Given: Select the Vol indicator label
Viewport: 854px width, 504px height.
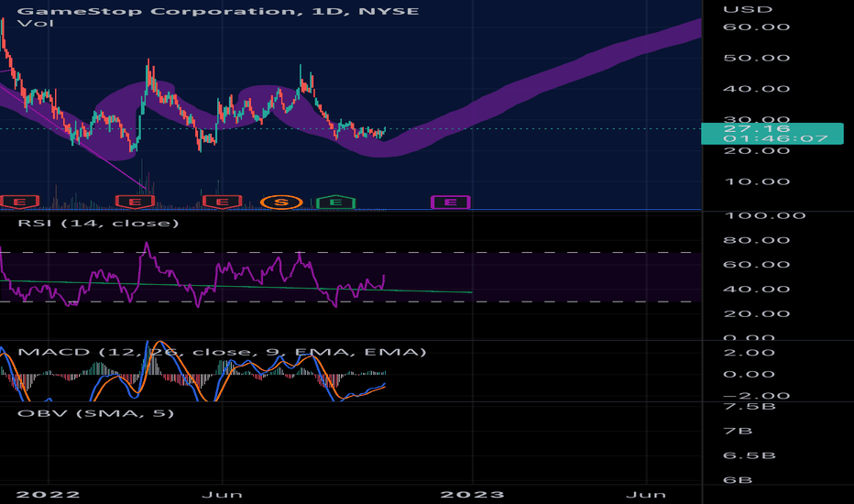Looking at the screenshot, I should [36, 24].
